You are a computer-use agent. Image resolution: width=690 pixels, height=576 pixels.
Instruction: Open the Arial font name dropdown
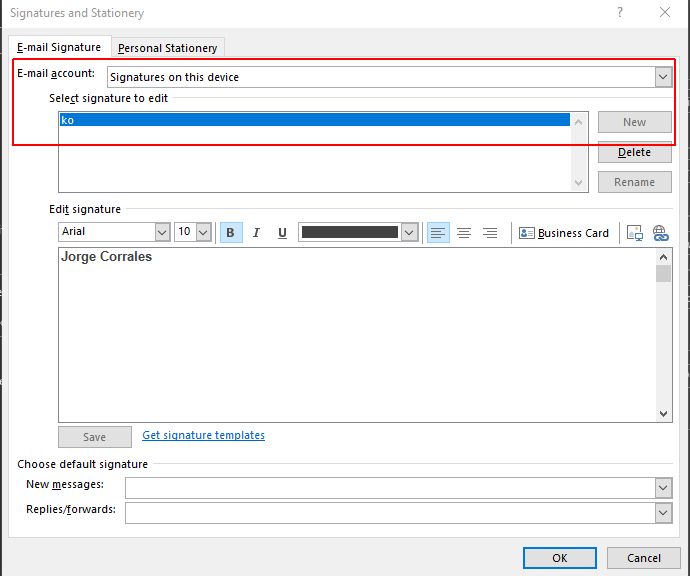pos(162,232)
